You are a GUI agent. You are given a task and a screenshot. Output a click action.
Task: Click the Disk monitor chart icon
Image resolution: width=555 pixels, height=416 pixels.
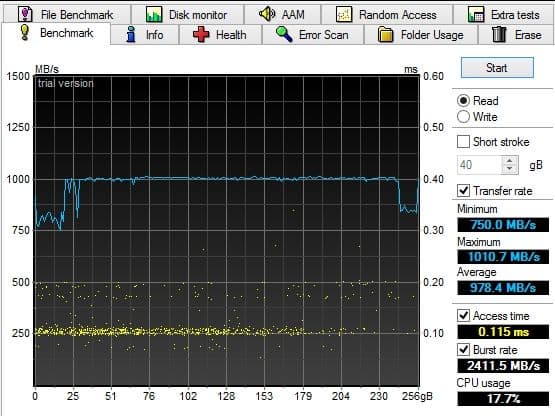point(154,15)
